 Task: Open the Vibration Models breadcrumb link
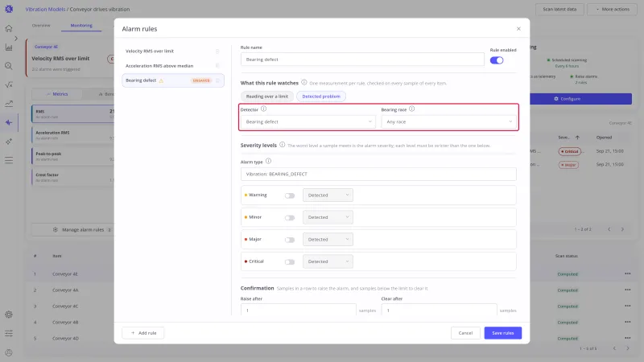[45, 9]
